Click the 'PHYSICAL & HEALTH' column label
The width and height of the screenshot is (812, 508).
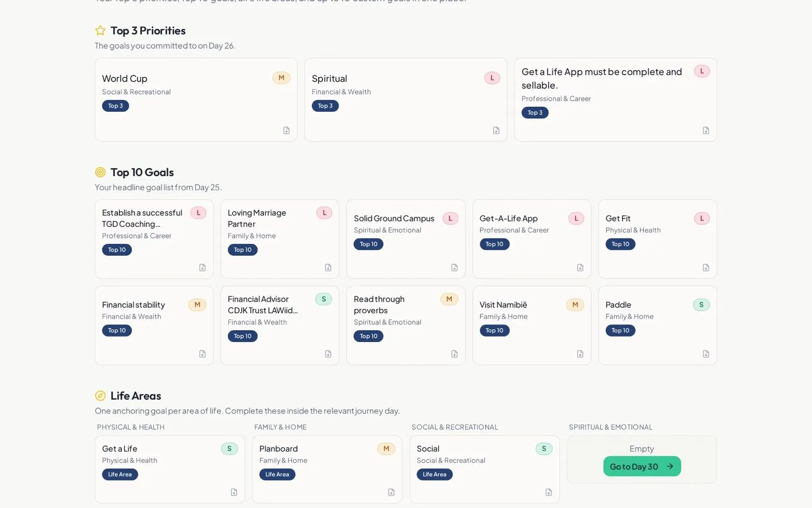coord(131,427)
